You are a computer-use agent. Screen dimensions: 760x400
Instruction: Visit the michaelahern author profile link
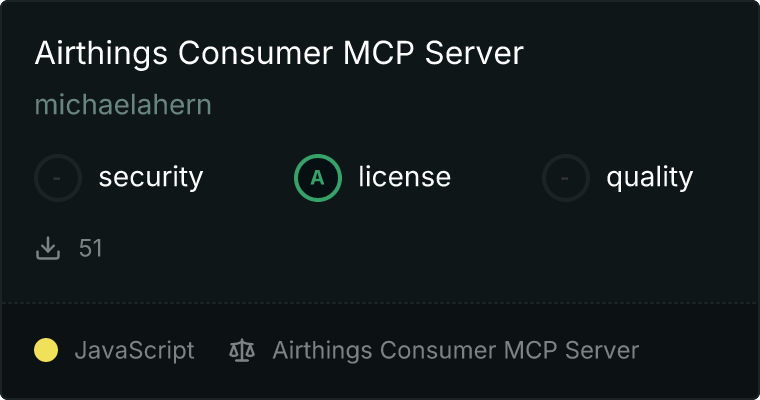click(123, 105)
